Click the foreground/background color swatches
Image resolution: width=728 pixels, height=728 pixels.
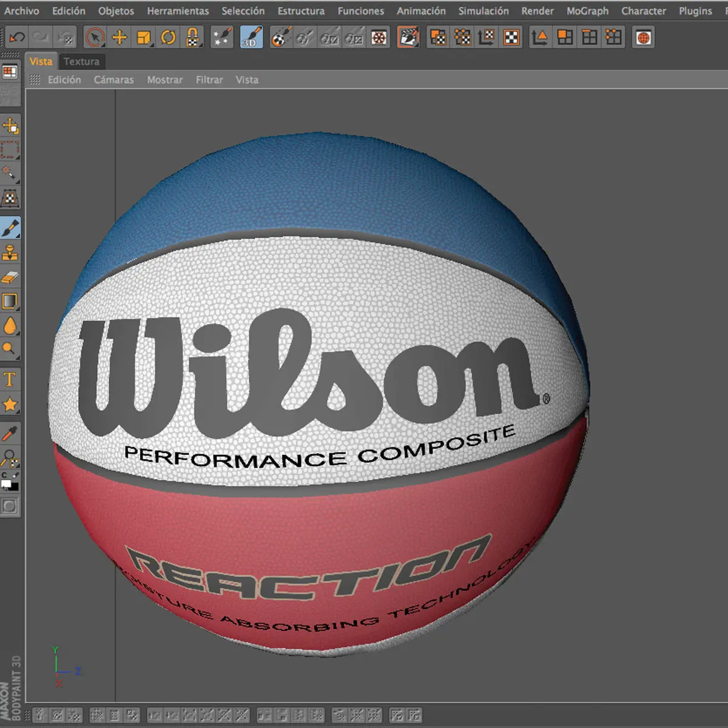10,482
